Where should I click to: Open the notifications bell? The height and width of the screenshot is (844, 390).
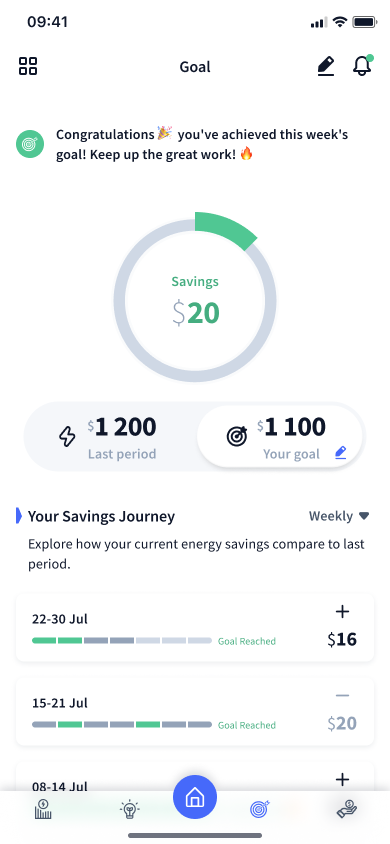pos(362,66)
